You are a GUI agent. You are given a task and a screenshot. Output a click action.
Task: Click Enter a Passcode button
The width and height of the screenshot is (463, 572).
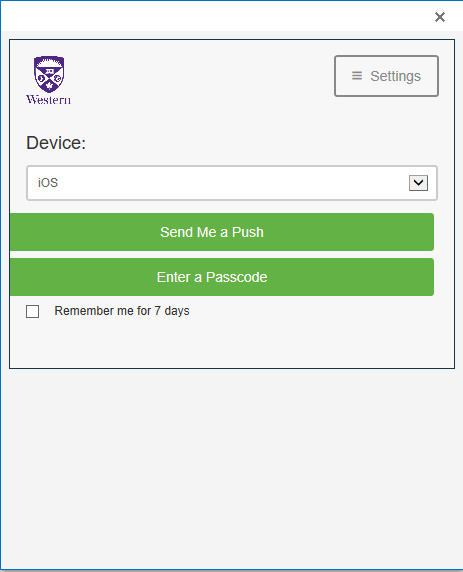pyautogui.click(x=222, y=277)
